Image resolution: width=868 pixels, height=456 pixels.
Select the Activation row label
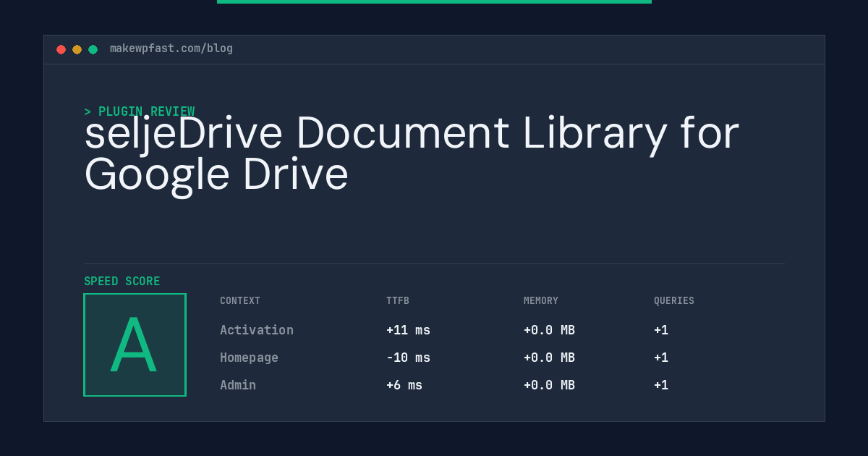(257, 330)
